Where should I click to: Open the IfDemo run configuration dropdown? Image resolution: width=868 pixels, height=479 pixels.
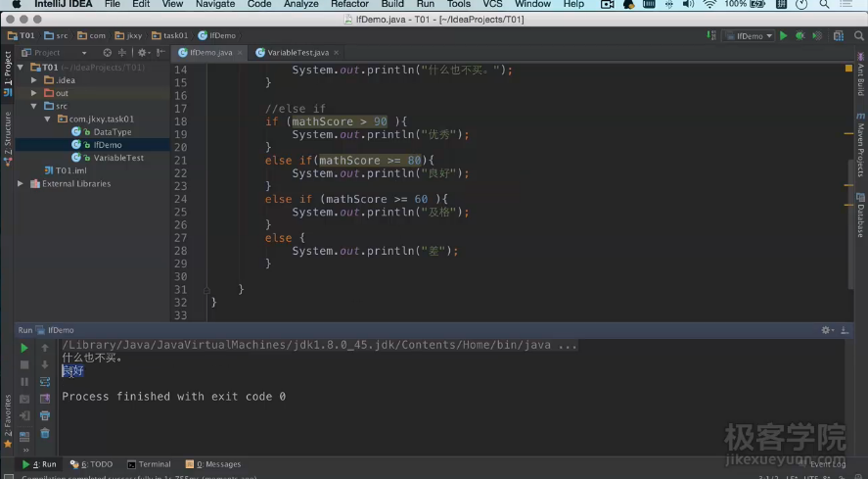pos(749,36)
